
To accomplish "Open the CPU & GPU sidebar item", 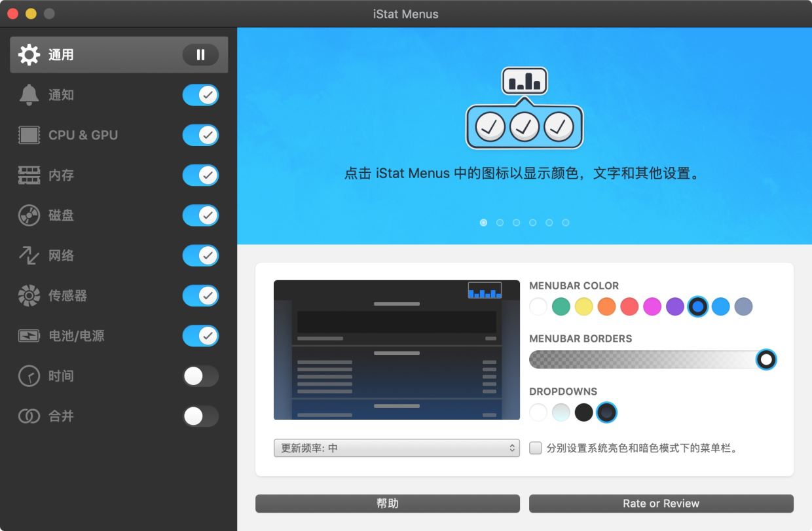I will tap(119, 135).
